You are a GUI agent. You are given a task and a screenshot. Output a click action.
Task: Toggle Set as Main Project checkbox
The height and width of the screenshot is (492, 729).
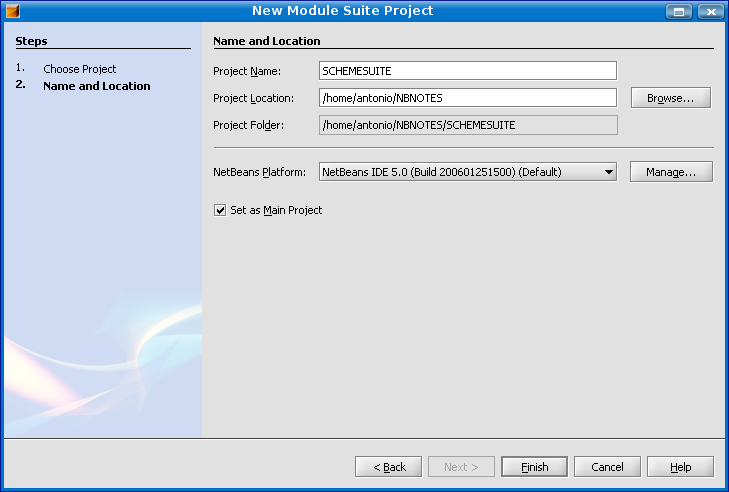click(220, 210)
